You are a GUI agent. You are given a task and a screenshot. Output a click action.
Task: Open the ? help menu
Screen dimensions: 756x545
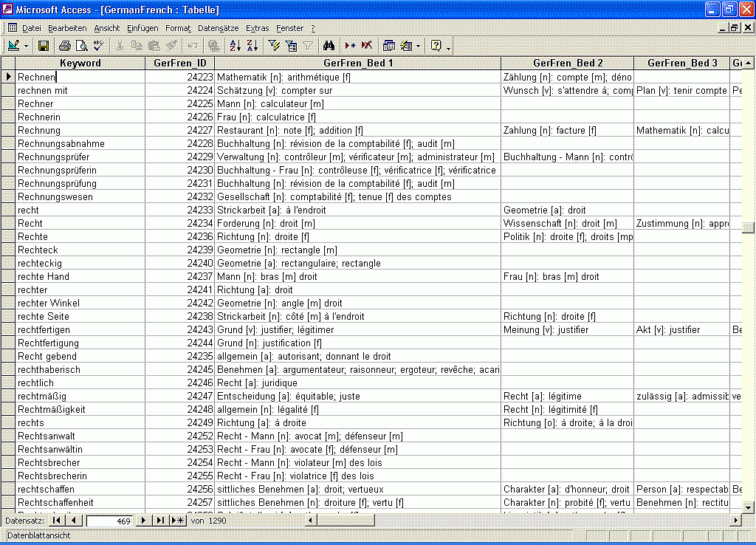tap(313, 28)
